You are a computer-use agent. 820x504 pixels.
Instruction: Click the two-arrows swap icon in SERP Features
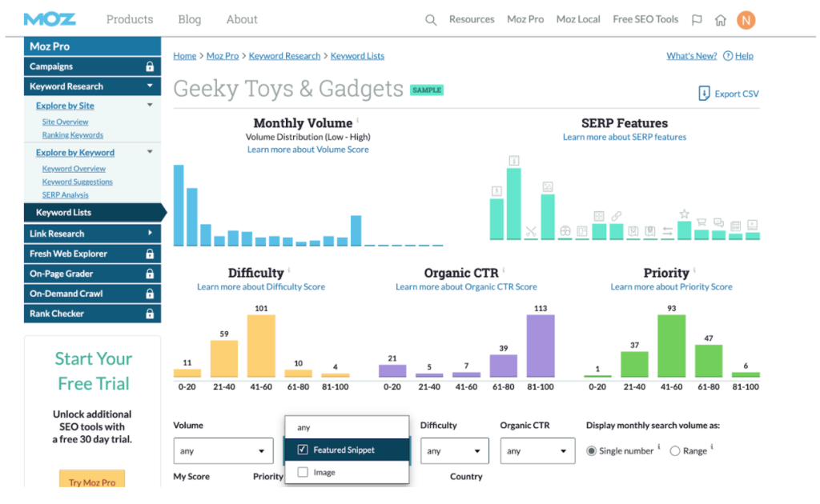tap(667, 231)
